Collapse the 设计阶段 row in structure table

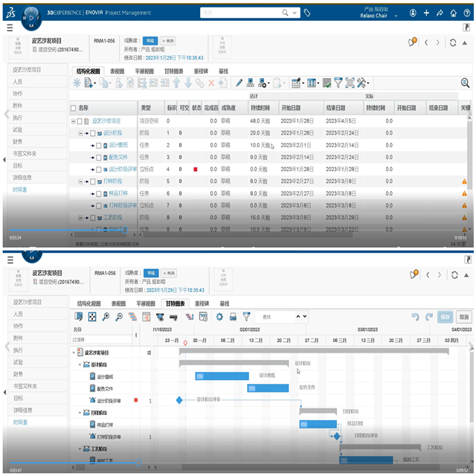[80, 133]
